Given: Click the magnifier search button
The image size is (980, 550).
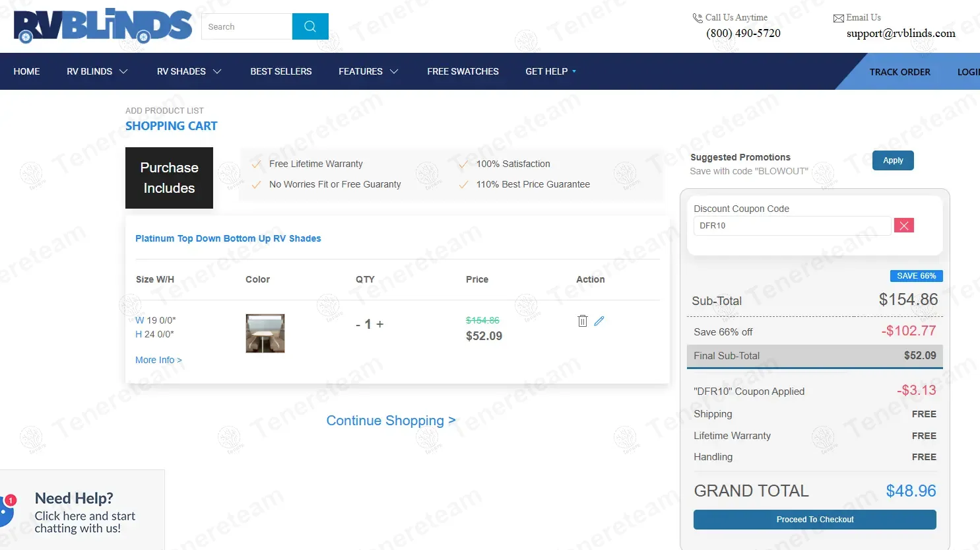Looking at the screenshot, I should coord(310,26).
